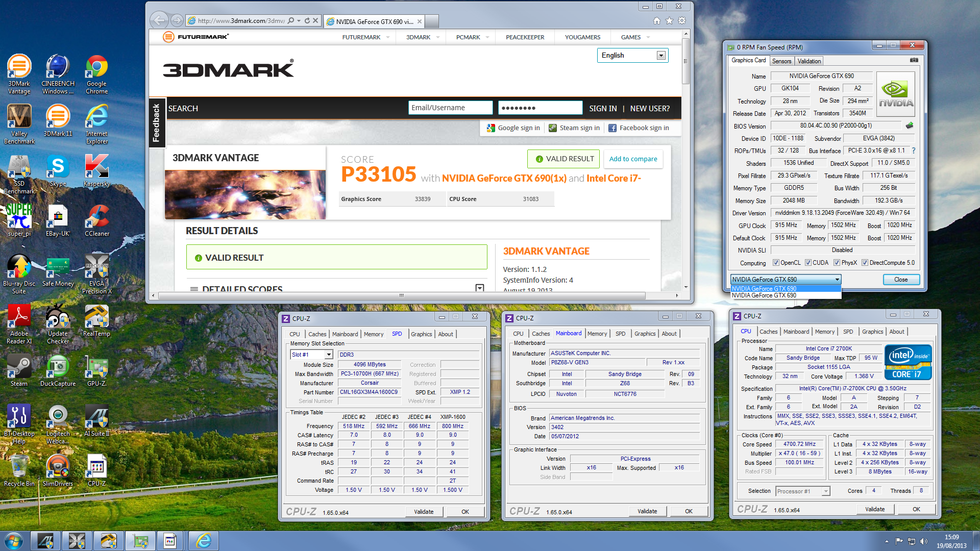980x551 pixels.
Task: Click the 3DMark Vantage result thumbnail image
Action: click(x=245, y=195)
